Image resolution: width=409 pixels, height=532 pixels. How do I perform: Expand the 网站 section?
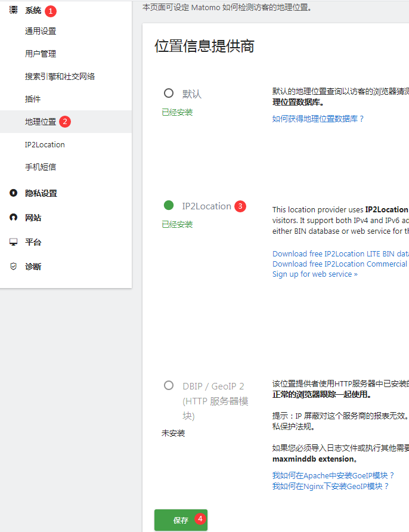point(33,218)
